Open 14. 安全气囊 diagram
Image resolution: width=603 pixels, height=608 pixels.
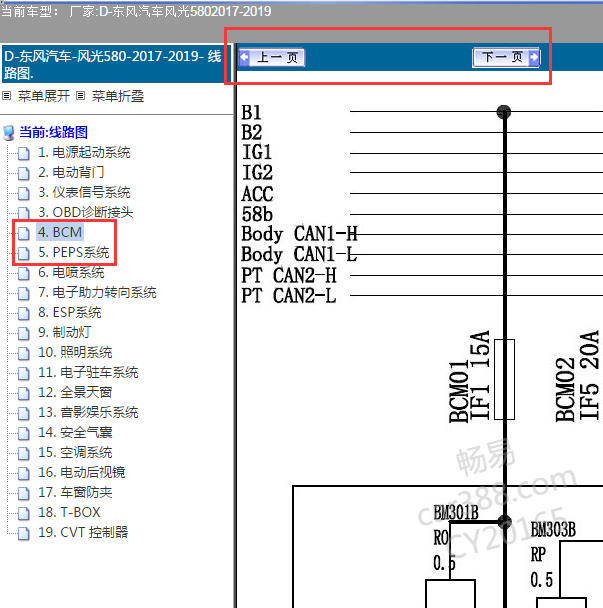click(75, 432)
